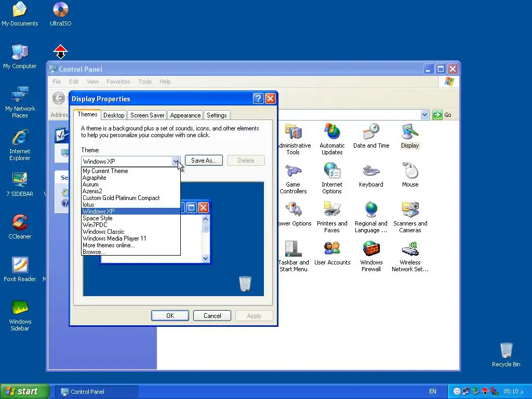Open Wireless Network Setup wizard
This screenshot has width=532, height=399.
pyautogui.click(x=410, y=257)
